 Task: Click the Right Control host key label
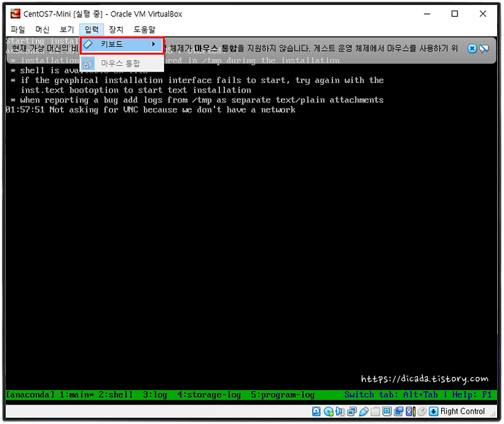coord(463,411)
